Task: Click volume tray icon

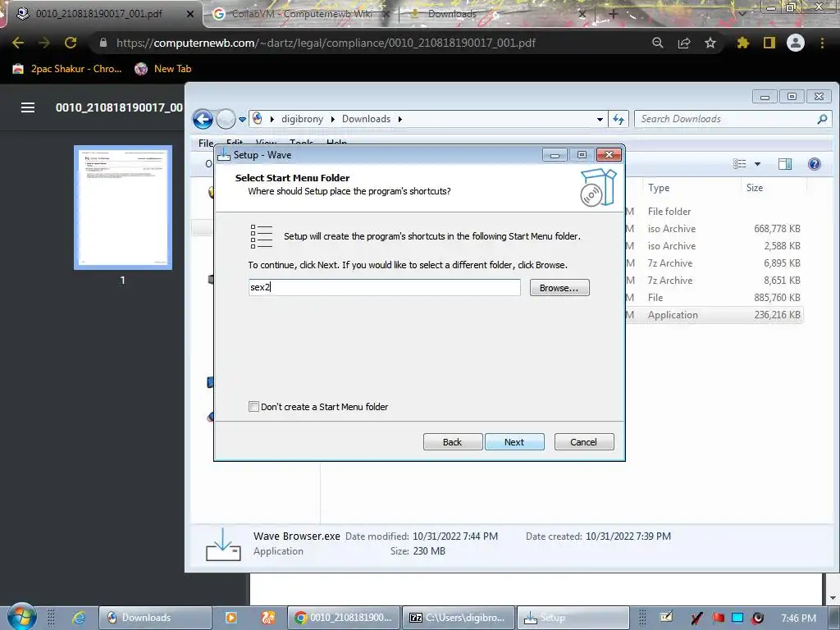Action: [757, 619]
